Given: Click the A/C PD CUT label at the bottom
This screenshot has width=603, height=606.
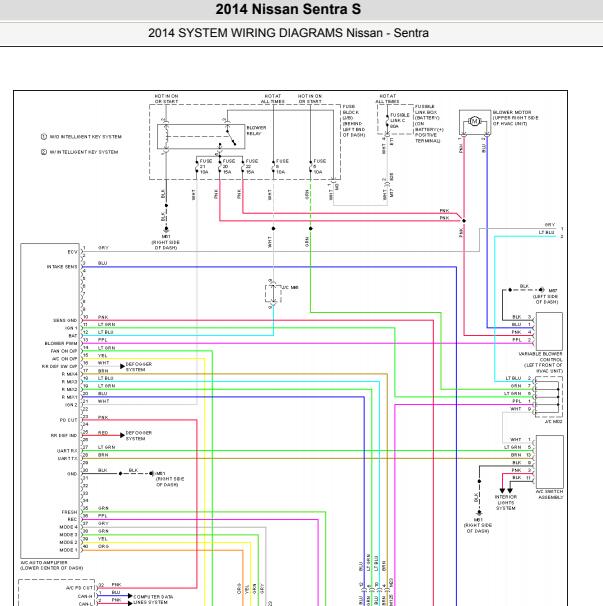Looking at the screenshot, I should [80, 588].
